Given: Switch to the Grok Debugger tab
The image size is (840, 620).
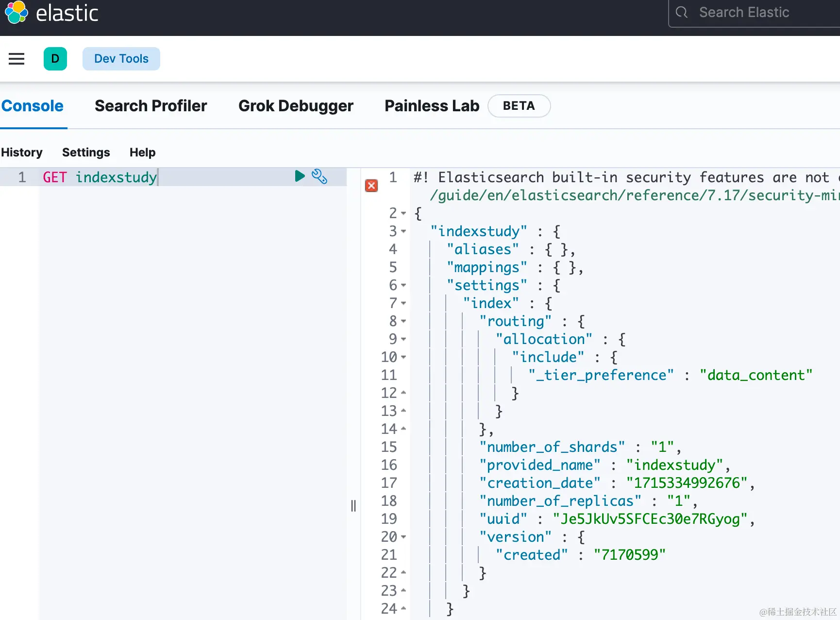Looking at the screenshot, I should (x=296, y=106).
